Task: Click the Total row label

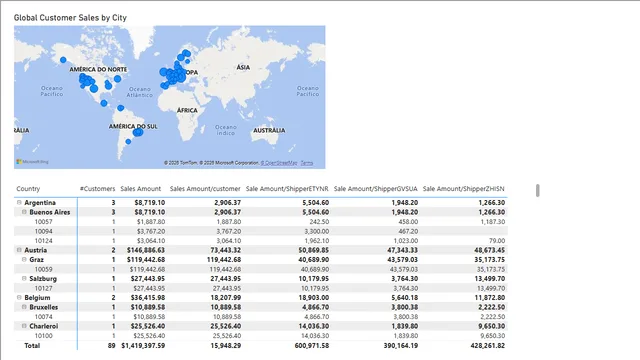Action: point(32,345)
